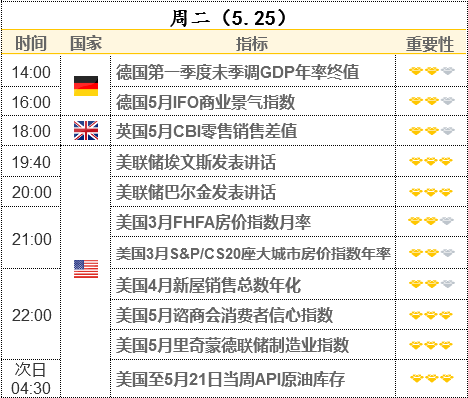Click importance rating for FHFA房价指数 row
Screen dimensions: 468x398
click(x=431, y=221)
